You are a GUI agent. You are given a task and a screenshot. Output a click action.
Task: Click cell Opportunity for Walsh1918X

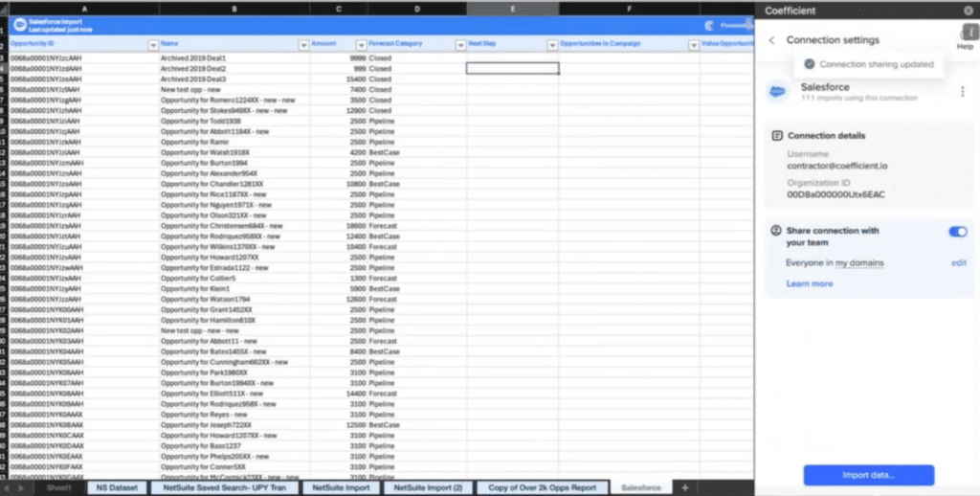tap(234, 152)
